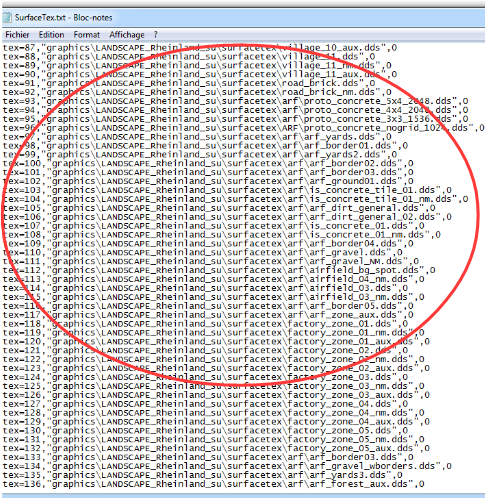Click the tex=112 airfield_bg_spot.dds line

pos(219,270)
